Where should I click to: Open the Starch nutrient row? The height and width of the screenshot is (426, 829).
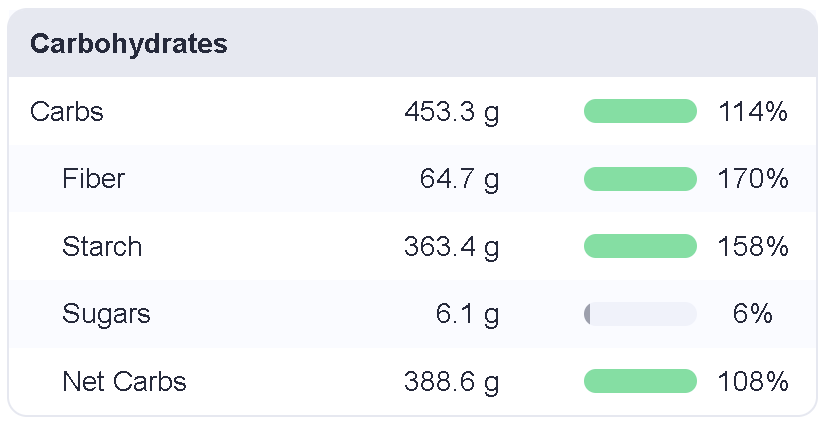pyautogui.click(x=412, y=246)
